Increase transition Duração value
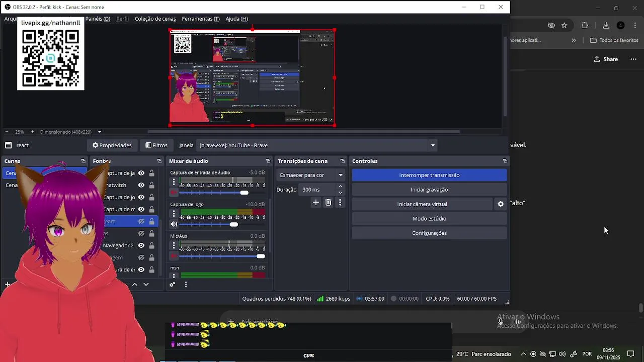This screenshot has width=644, height=362. click(x=341, y=187)
